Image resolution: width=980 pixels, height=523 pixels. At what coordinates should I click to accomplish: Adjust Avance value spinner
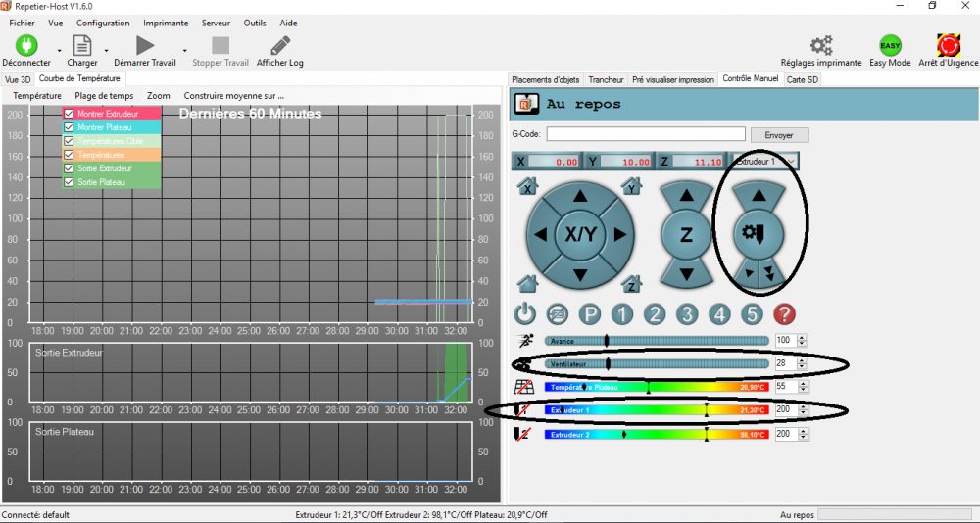click(x=804, y=341)
